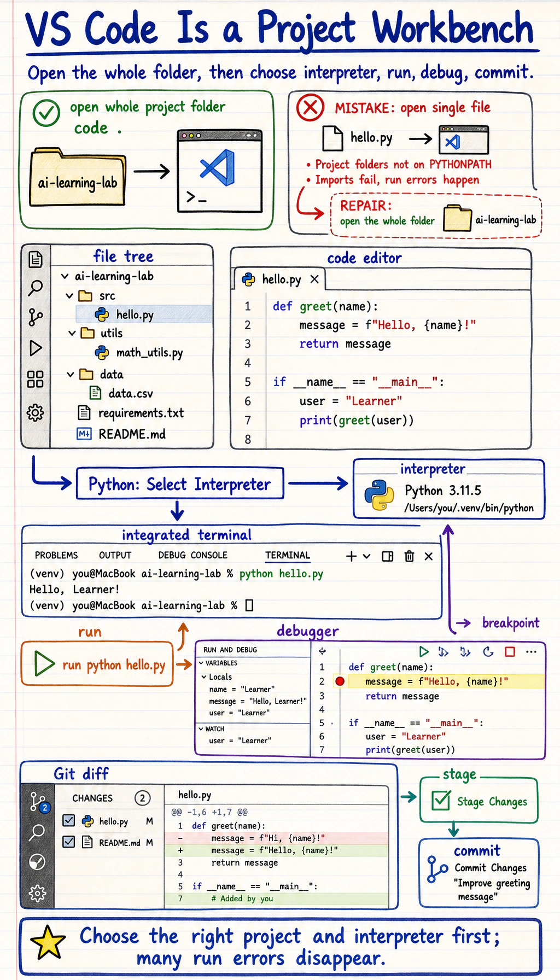This screenshot has height=980, width=560.
Task: Click the hello.py diff header
Action: 195,795
